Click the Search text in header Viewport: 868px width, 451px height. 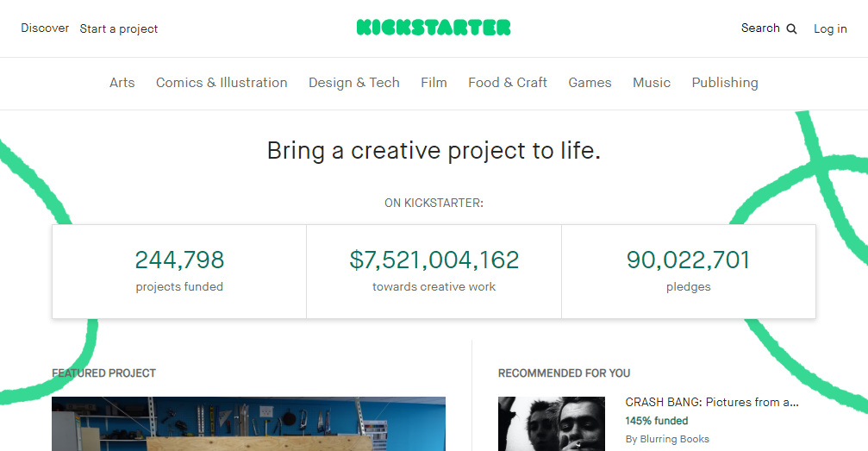click(760, 28)
